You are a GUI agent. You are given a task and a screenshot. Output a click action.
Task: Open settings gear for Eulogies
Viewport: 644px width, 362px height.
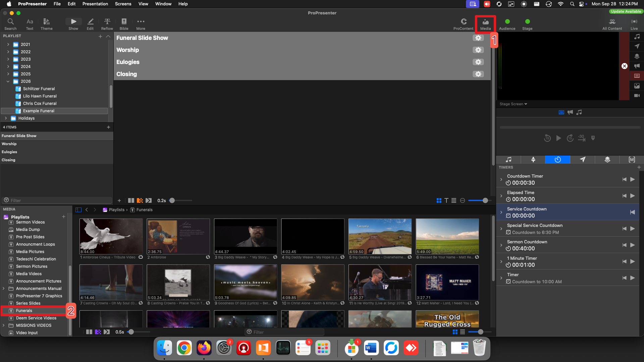pyautogui.click(x=478, y=62)
